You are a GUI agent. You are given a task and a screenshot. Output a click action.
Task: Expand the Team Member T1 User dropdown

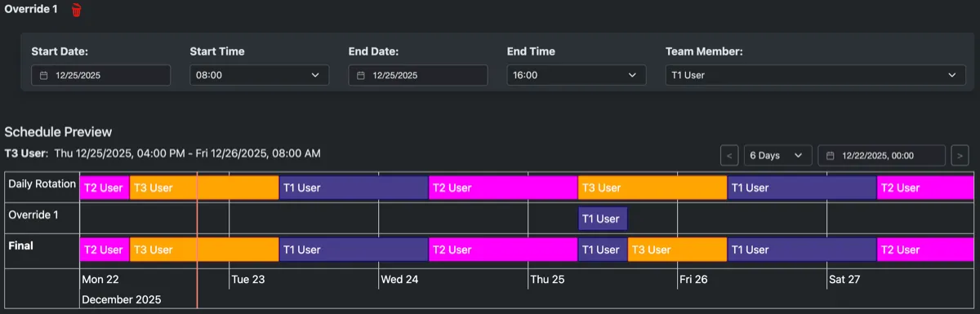click(x=815, y=75)
